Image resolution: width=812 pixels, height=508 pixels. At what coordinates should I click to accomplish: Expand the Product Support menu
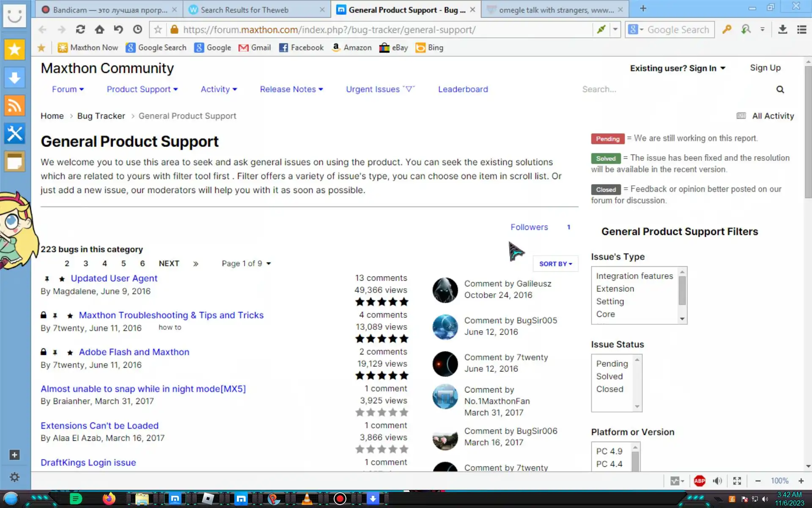(x=142, y=89)
